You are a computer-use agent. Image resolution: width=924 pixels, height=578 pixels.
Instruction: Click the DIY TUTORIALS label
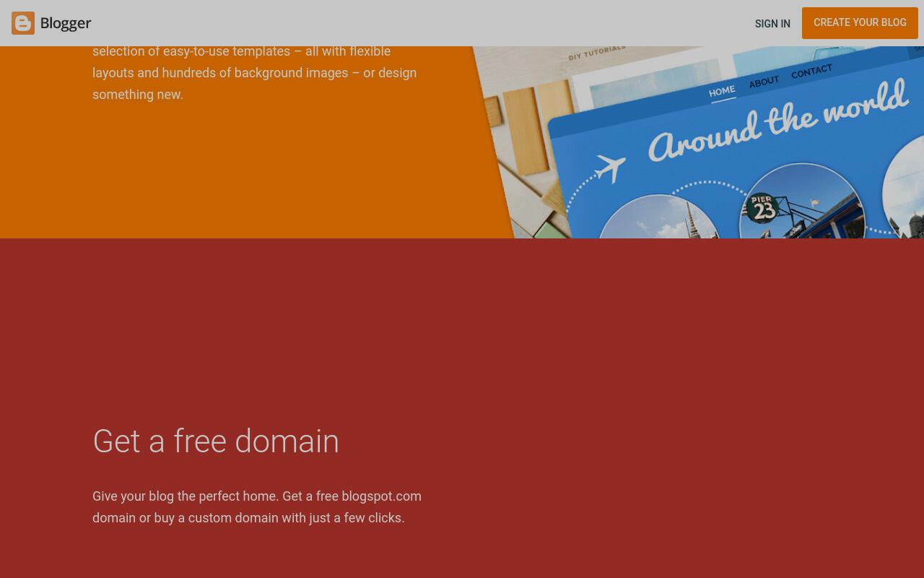tap(597, 53)
